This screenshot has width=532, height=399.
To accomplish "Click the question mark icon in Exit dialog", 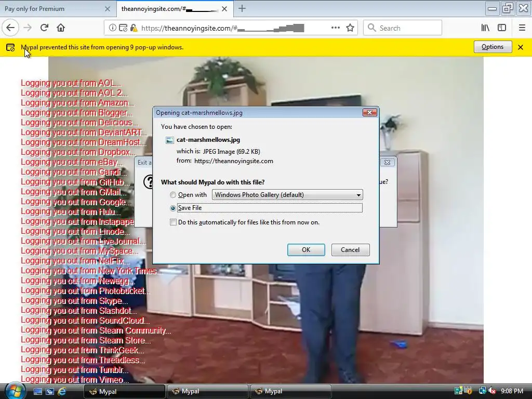I will coord(148,182).
